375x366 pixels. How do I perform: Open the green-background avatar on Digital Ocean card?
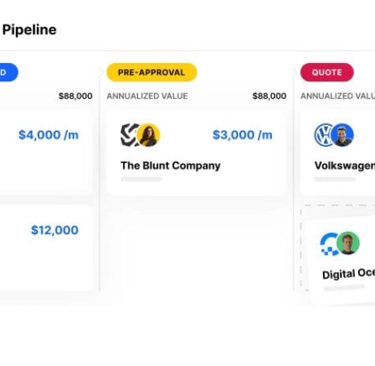pos(348,243)
